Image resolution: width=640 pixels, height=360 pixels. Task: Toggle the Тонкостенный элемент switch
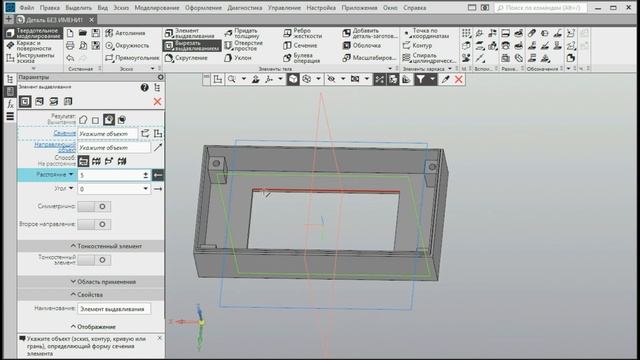pyautogui.click(x=94, y=260)
